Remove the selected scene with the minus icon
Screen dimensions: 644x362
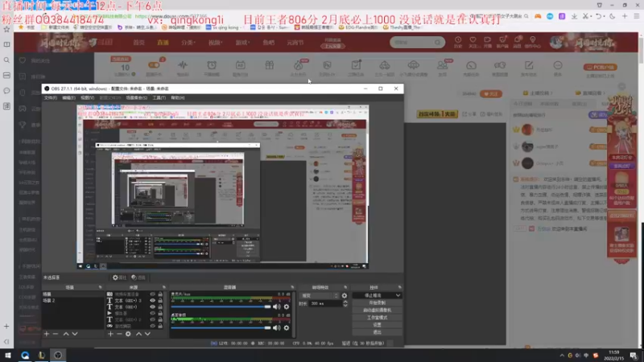point(56,334)
